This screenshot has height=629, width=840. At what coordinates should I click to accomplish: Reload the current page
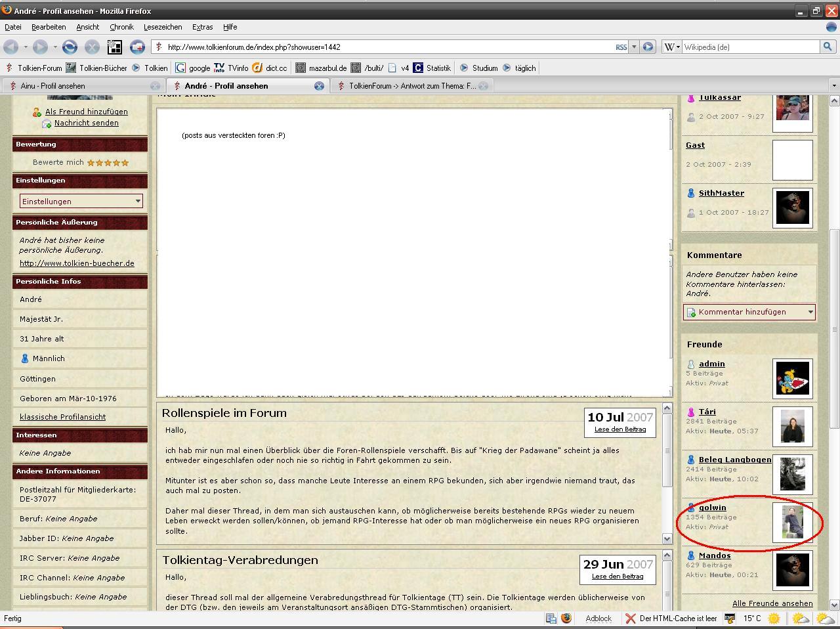(x=70, y=47)
